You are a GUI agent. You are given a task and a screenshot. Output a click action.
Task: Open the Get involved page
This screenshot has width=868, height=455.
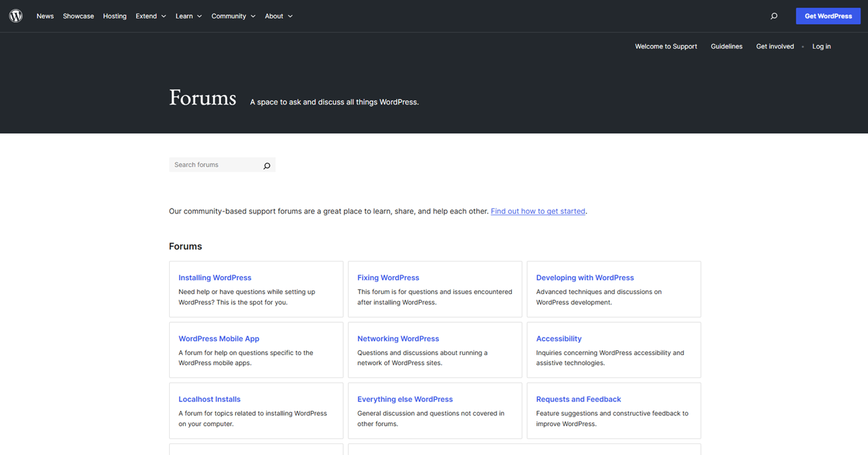(775, 46)
